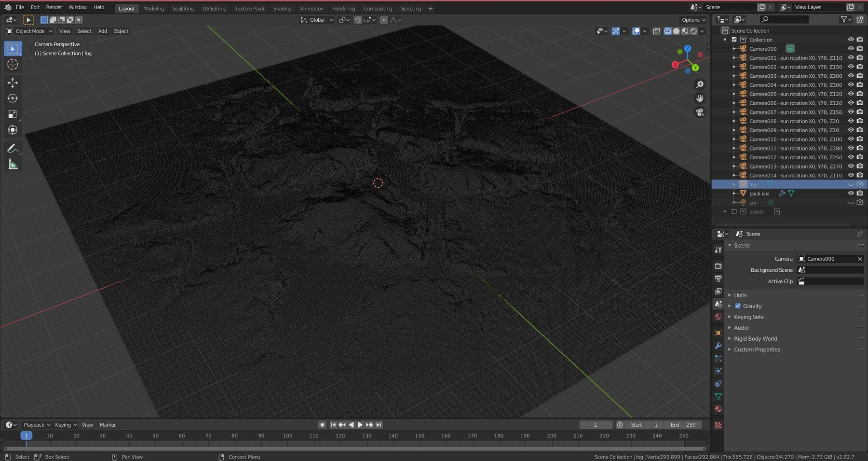Switch to the Shading workspace tab
This screenshot has height=461, width=868.
tap(282, 8)
